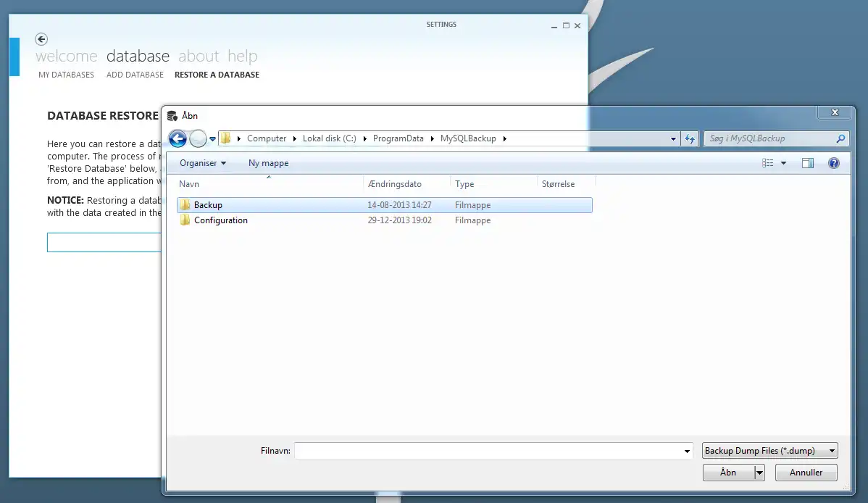This screenshot has height=503, width=868.
Task: Click the database icon in Åbn title bar
Action: (172, 116)
